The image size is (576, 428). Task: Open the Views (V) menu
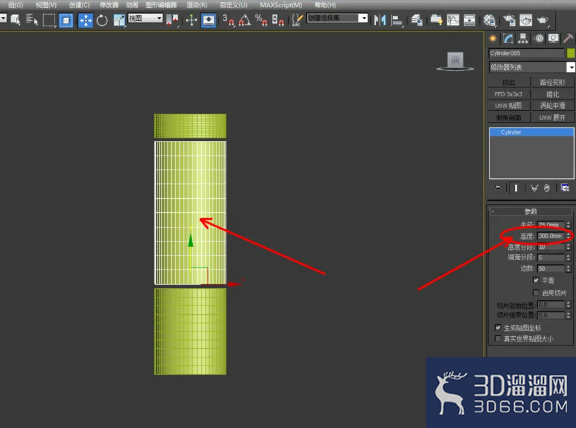pos(46,5)
